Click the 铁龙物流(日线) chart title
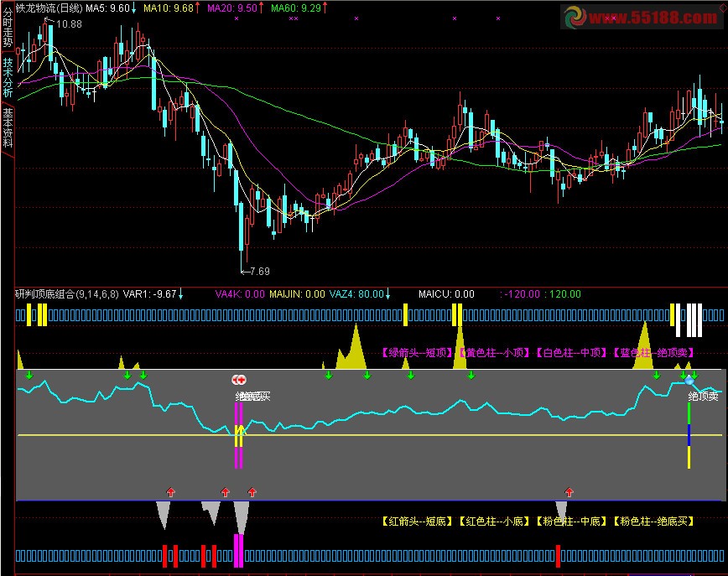728x576 pixels. point(49,8)
